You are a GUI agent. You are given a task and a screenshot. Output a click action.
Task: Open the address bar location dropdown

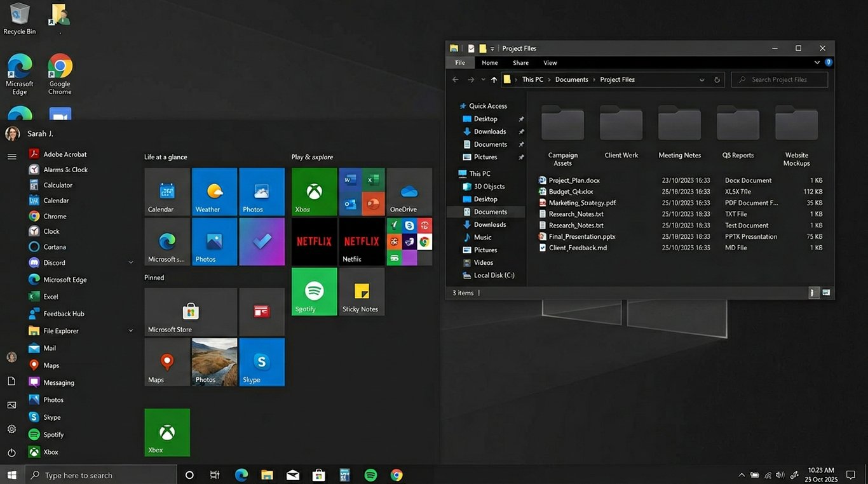(702, 79)
